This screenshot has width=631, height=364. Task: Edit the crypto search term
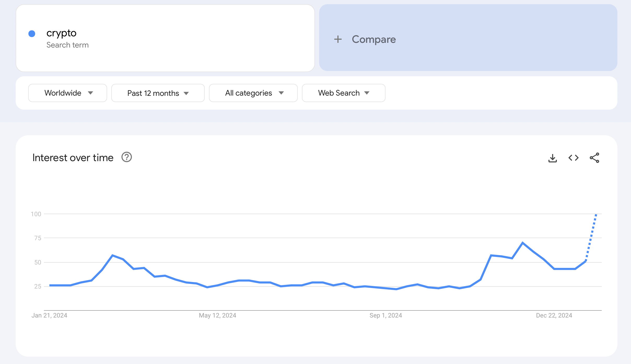click(61, 33)
